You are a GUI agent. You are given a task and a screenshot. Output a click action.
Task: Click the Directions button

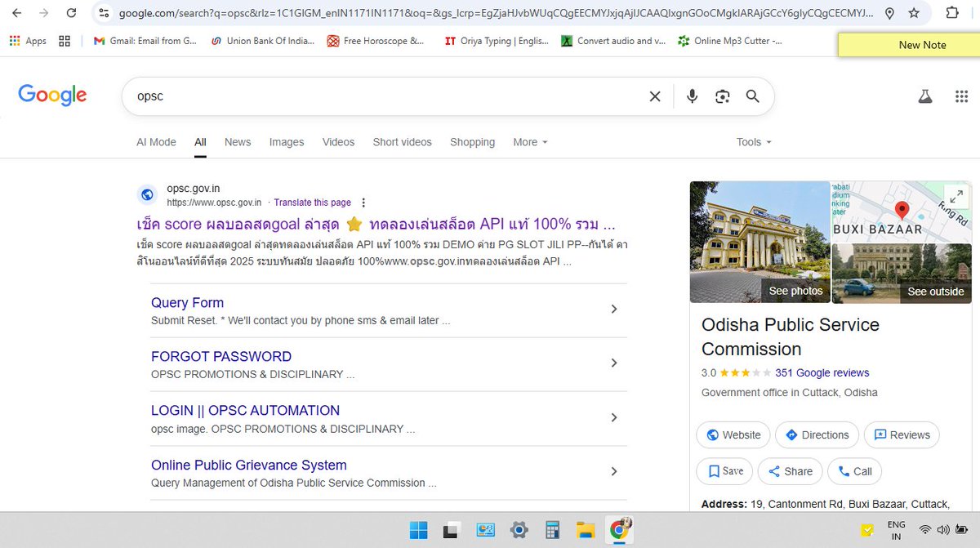pos(817,434)
